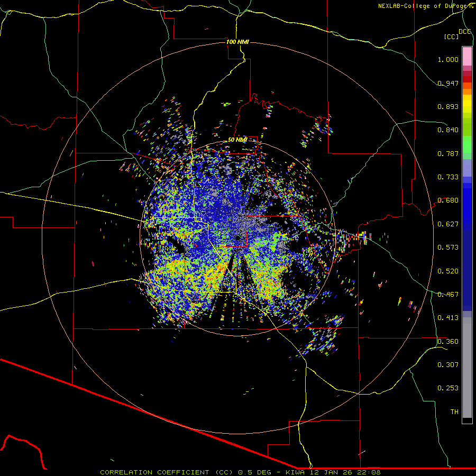Viewport: 476px width, 476px height.
Task: Click the bright green segment of the color bar
Action: (x=467, y=144)
